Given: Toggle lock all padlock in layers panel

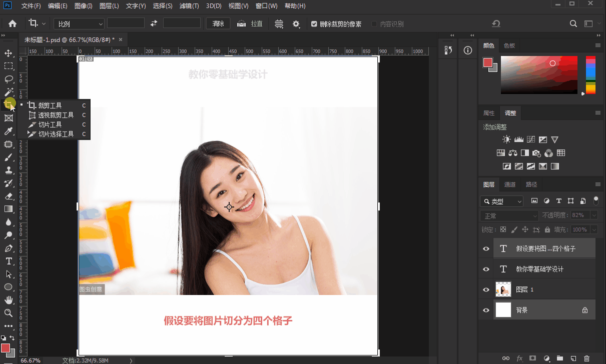Looking at the screenshot, I should (x=547, y=229).
